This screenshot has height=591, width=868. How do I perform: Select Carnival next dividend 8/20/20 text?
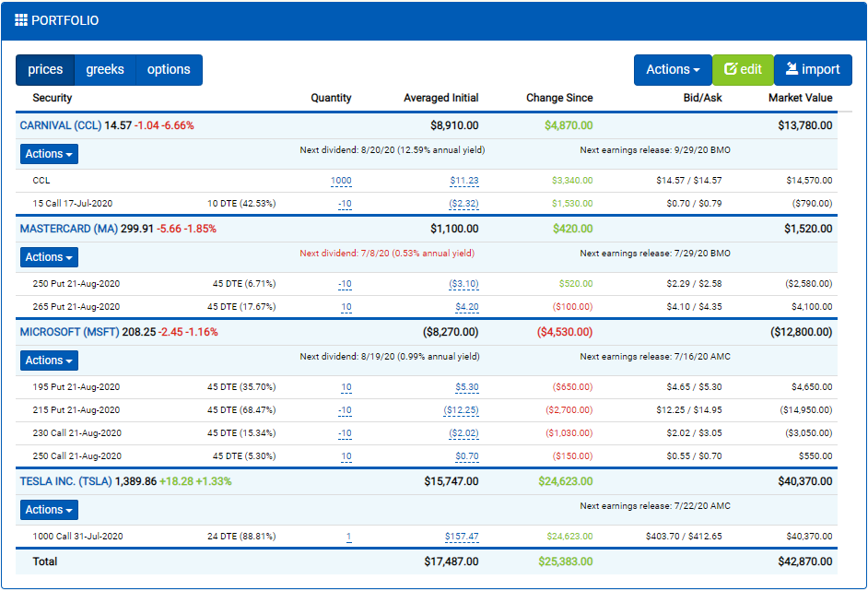click(393, 150)
